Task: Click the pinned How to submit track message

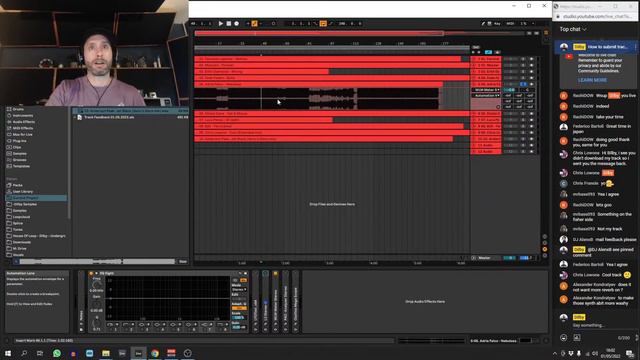Action: click(x=596, y=47)
